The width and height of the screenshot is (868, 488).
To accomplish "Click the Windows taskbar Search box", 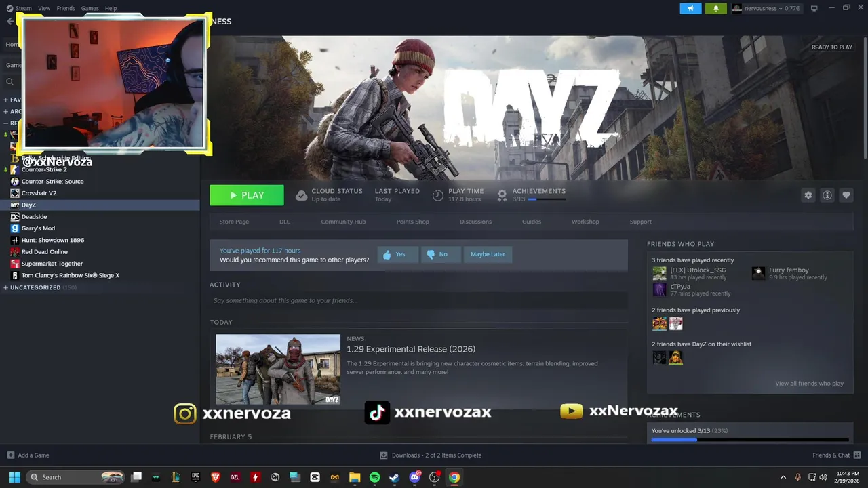I will [x=77, y=477].
